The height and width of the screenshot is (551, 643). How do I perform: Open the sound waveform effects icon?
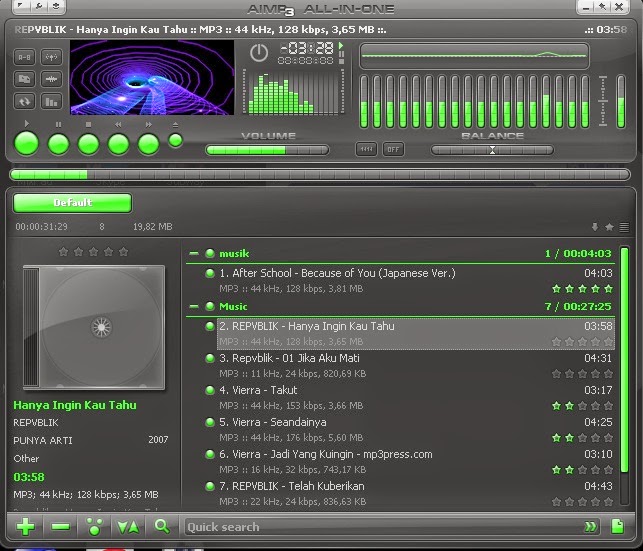[51, 79]
